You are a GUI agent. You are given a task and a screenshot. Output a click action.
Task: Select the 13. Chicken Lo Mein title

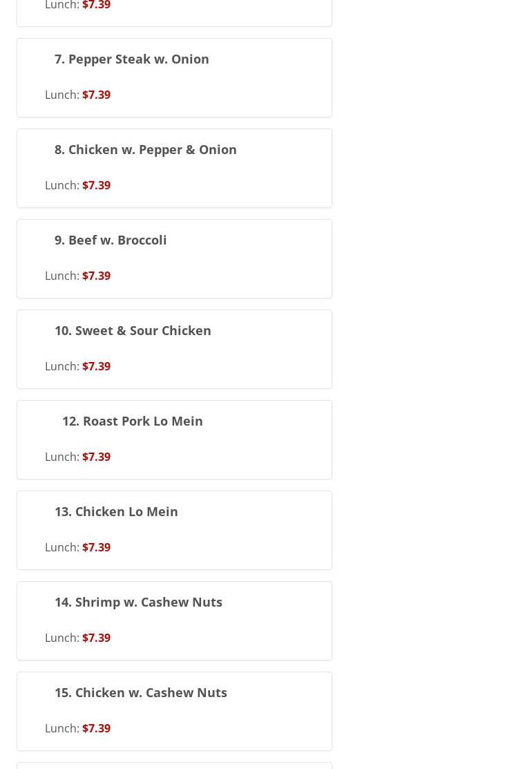(116, 512)
